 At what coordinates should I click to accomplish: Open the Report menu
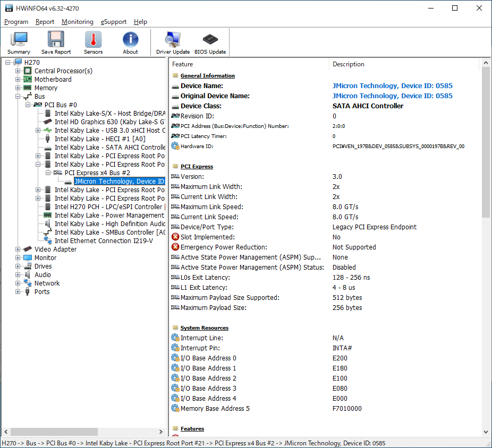click(x=45, y=22)
